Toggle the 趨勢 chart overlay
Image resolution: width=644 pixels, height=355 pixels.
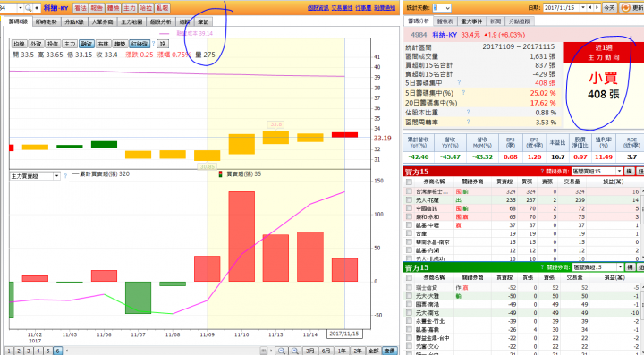point(120,44)
